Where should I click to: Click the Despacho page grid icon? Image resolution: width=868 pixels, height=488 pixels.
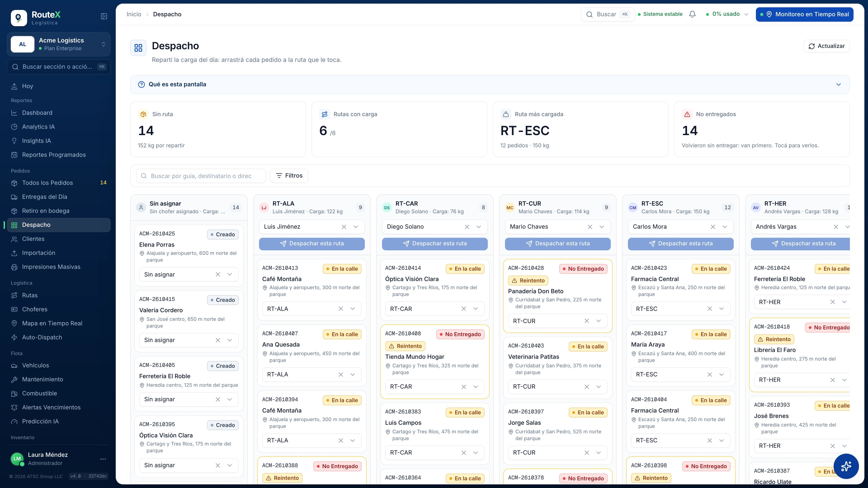(138, 48)
